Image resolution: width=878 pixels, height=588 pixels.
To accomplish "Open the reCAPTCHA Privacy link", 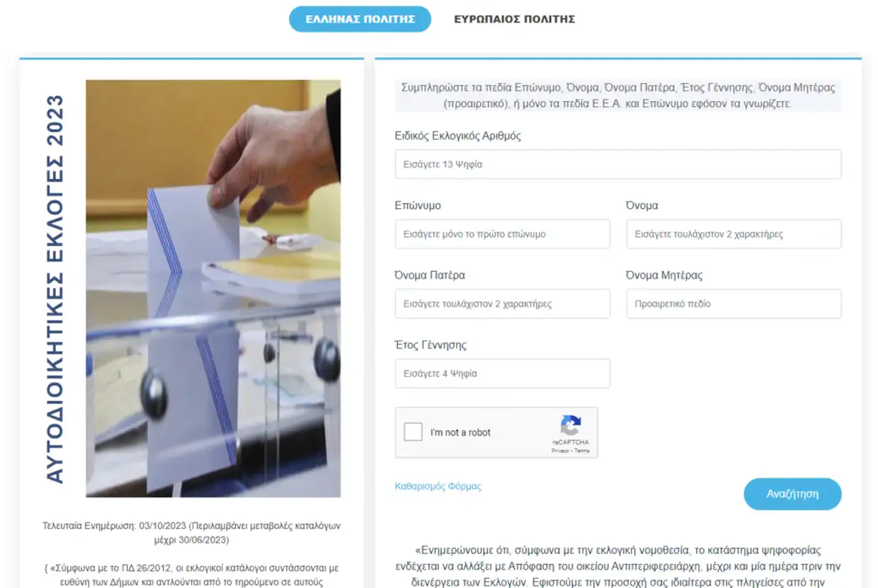I will pos(559,451).
